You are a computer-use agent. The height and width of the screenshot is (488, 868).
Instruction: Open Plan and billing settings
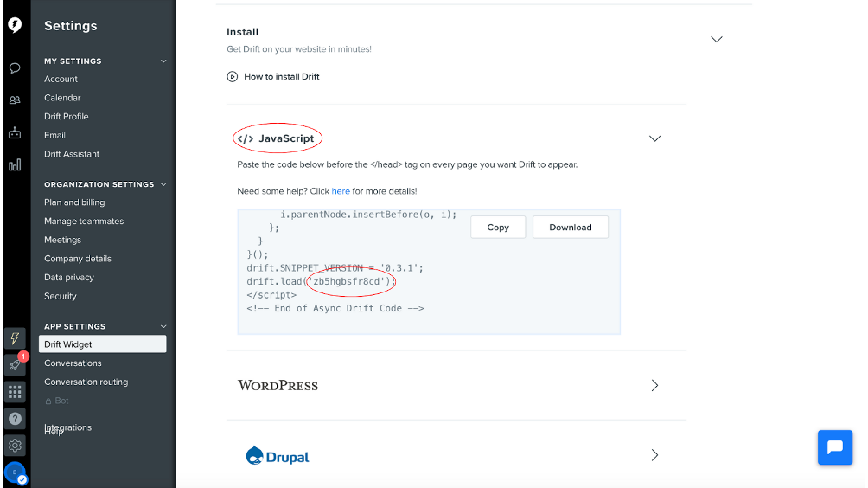tap(74, 202)
